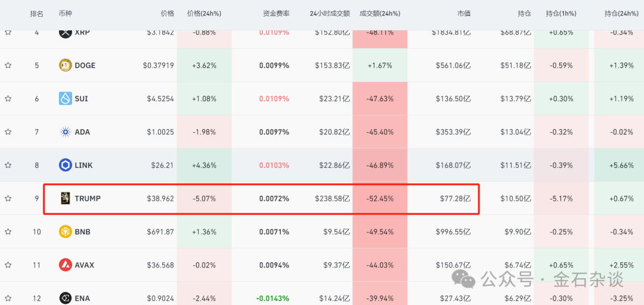Select DOGE price $0.37919
644x305 pixels.
[x=158, y=66]
